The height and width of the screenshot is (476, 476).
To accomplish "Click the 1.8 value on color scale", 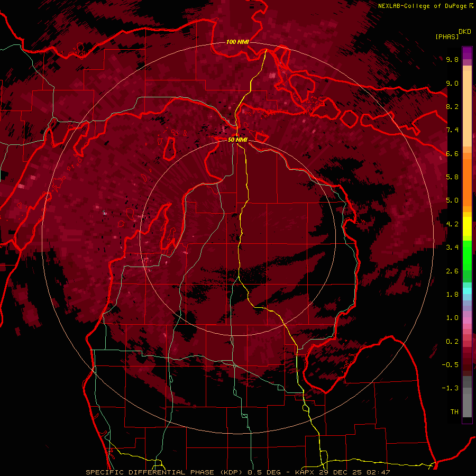I will pos(452,295).
